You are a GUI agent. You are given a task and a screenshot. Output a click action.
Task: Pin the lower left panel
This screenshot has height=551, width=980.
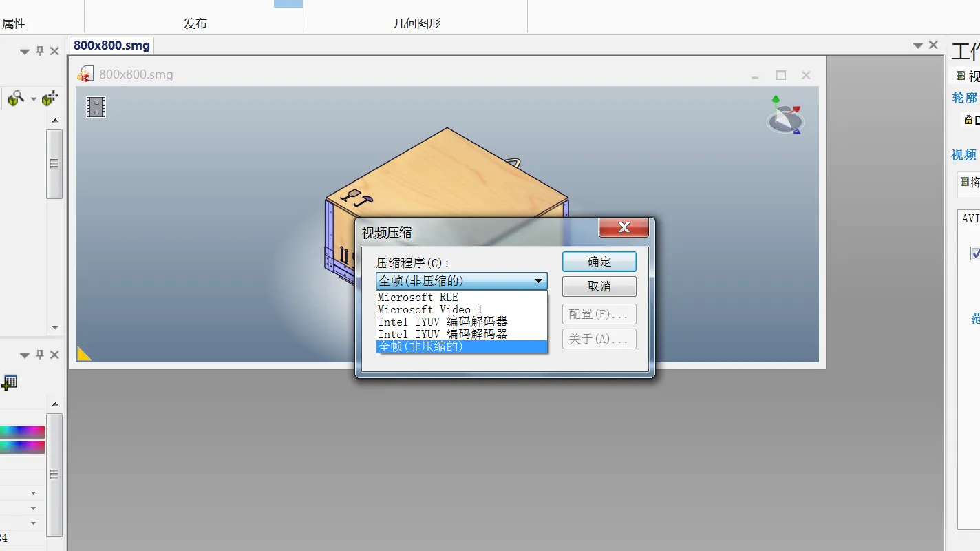[x=40, y=355]
